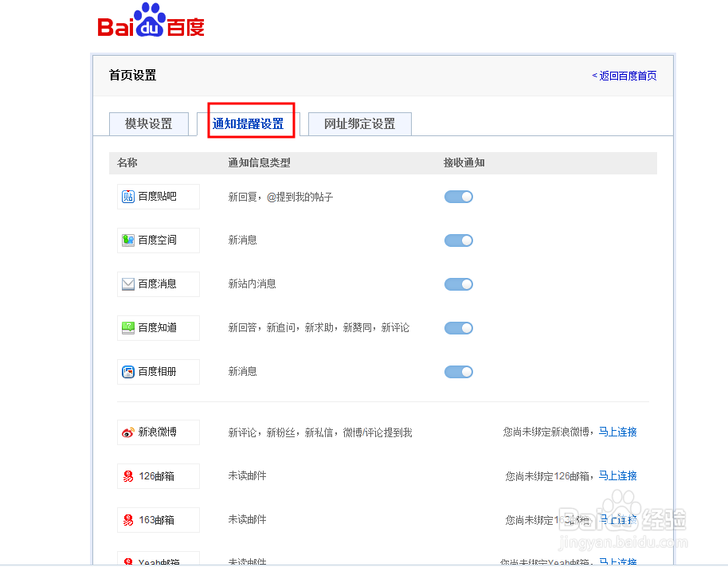Image resolution: width=728 pixels, height=567 pixels.
Task: Click 马上连接 for 126邮箱
Action: 617,475
